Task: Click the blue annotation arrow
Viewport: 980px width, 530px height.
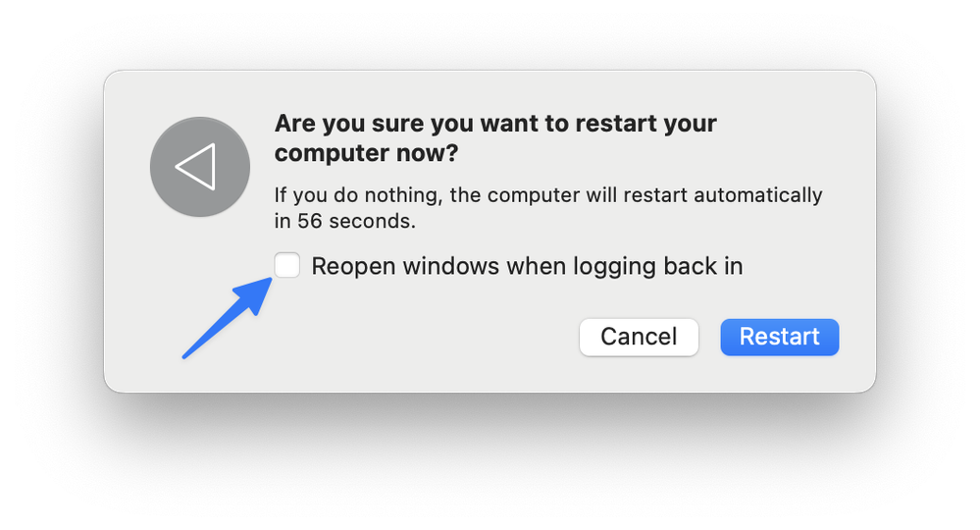Action: coord(228,318)
